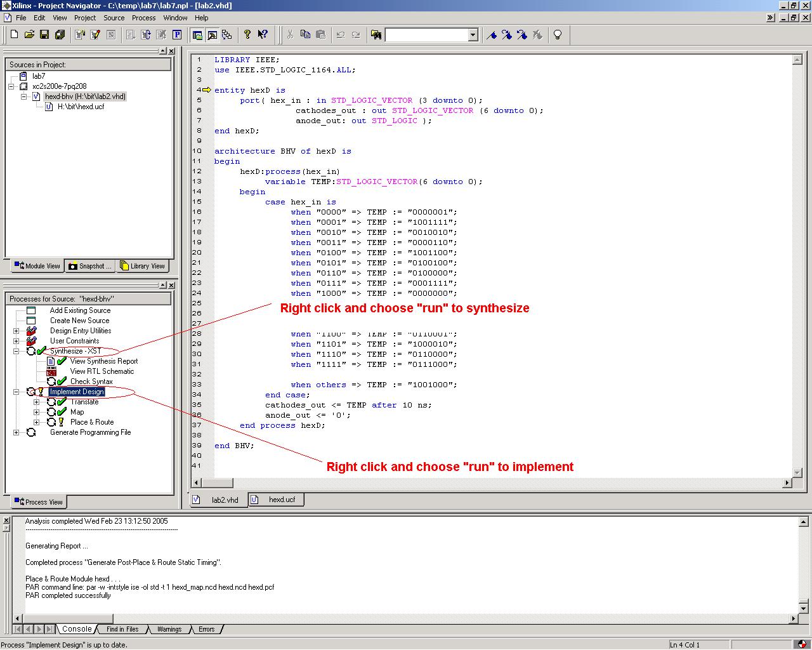Click the previous bookmark flag icon

coord(522,35)
